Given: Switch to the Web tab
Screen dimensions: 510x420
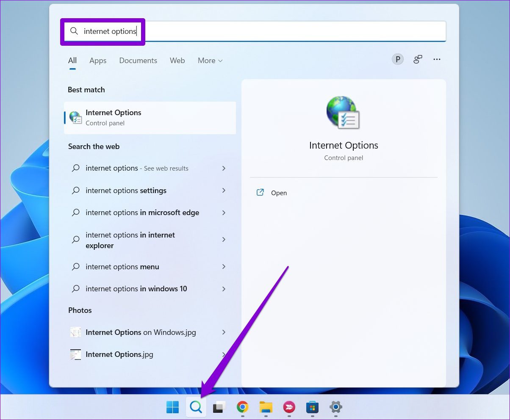Looking at the screenshot, I should 177,61.
